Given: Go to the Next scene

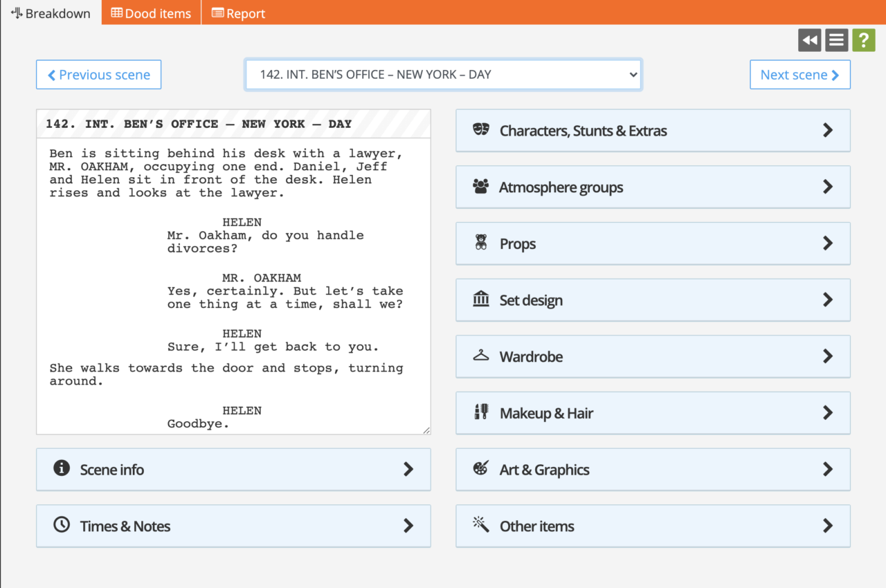Looking at the screenshot, I should [x=799, y=75].
